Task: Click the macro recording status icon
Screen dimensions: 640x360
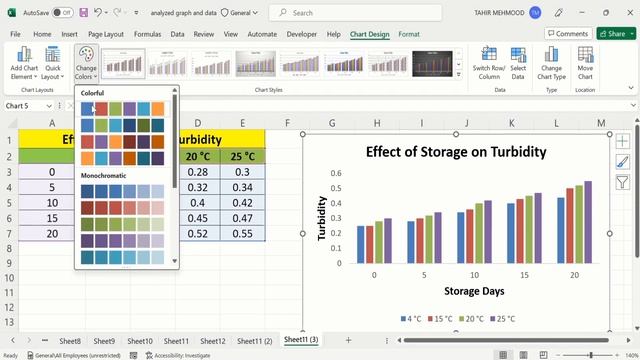Action: pos(133,356)
